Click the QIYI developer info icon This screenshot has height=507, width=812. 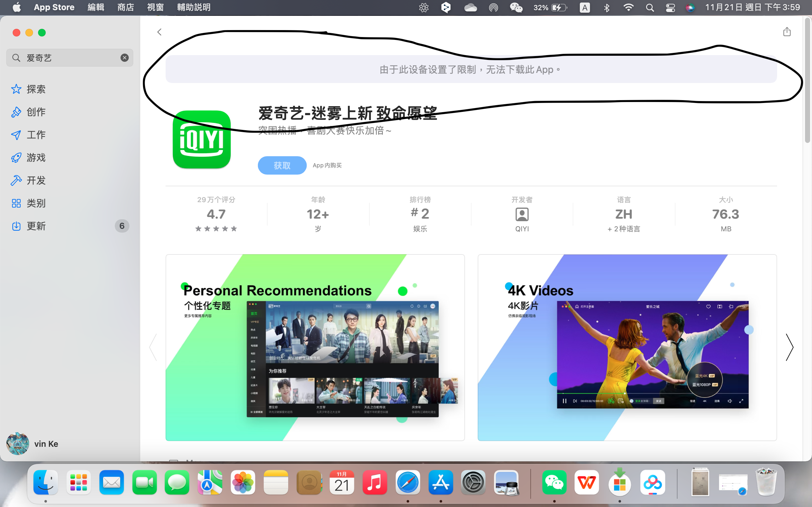[x=522, y=215]
